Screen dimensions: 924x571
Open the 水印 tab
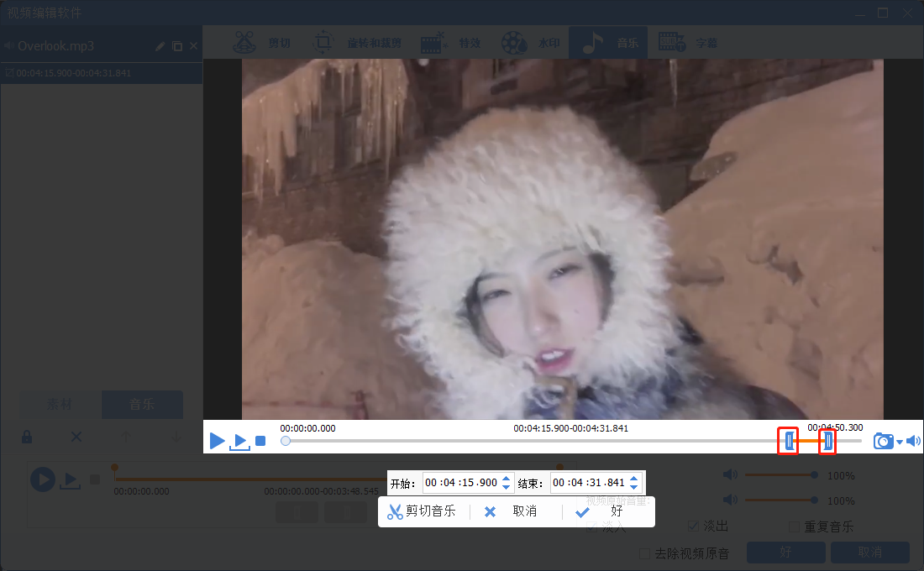530,43
